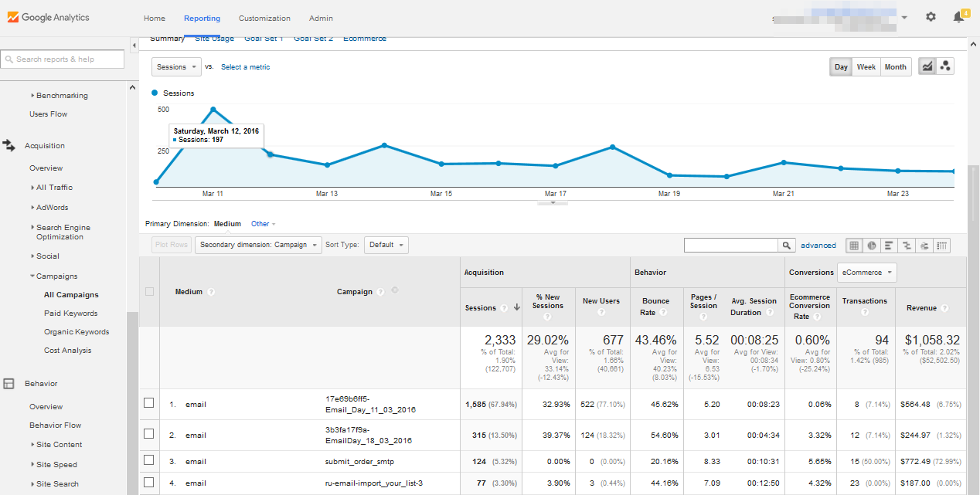Switch table to pie chart percentage view
The height and width of the screenshot is (495, 980).
click(x=872, y=246)
